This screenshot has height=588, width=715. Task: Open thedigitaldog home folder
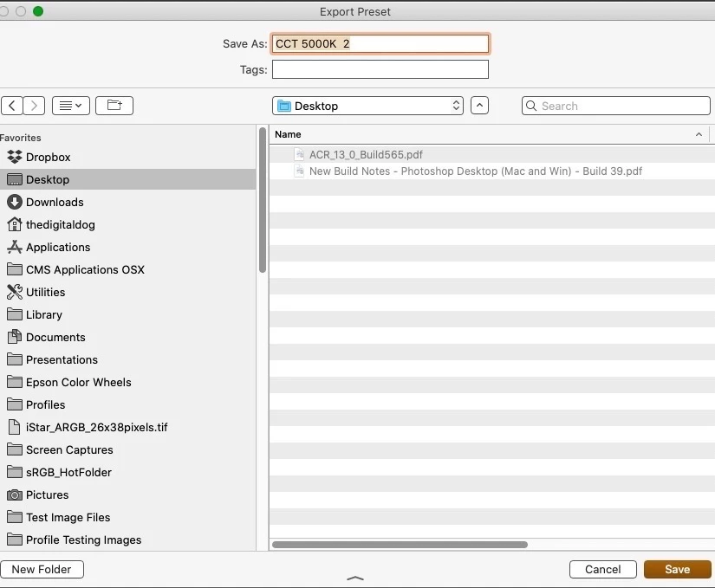pyautogui.click(x=127, y=224)
